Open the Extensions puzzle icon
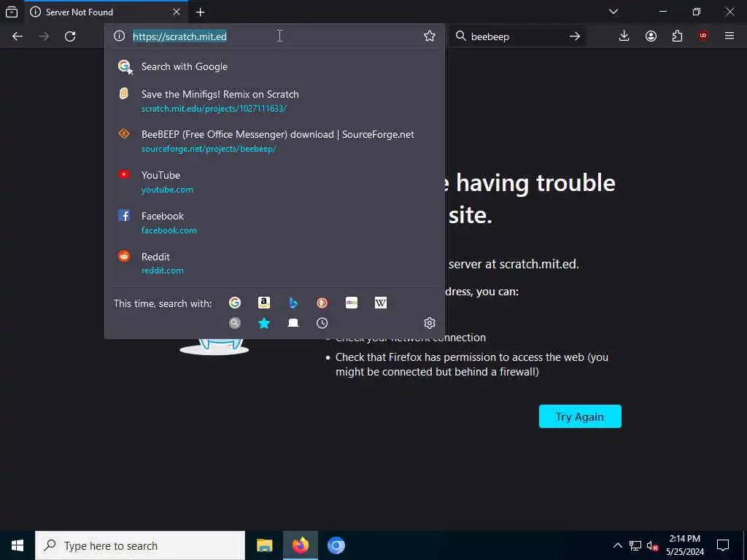This screenshot has width=747, height=560. [x=677, y=36]
